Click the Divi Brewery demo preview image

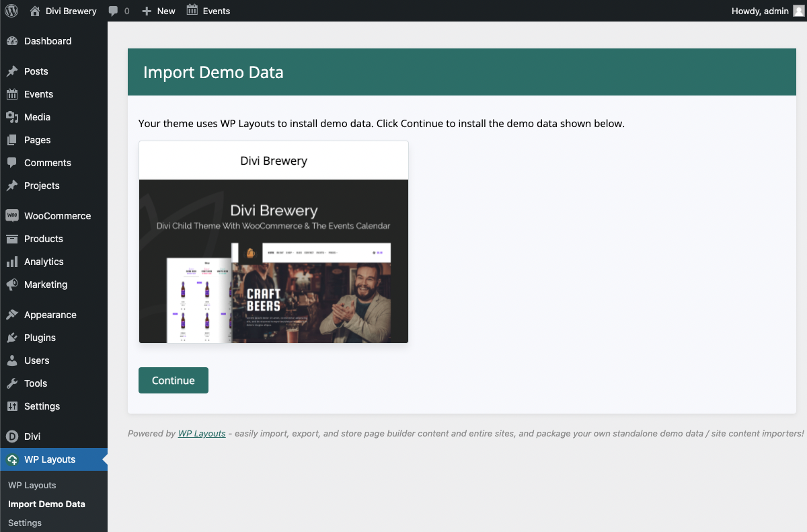pyautogui.click(x=274, y=261)
